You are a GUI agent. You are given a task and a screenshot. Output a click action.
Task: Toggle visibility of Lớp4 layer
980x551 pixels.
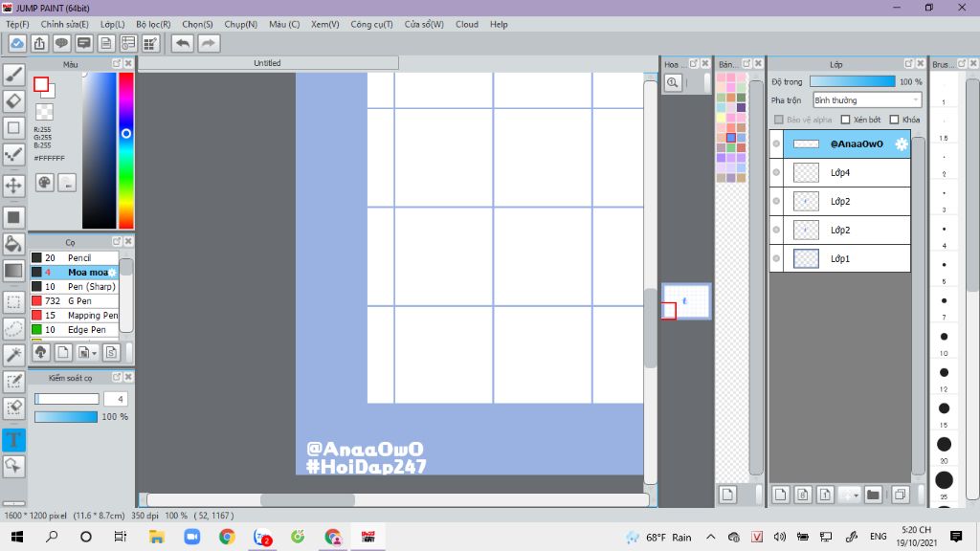[x=776, y=172]
